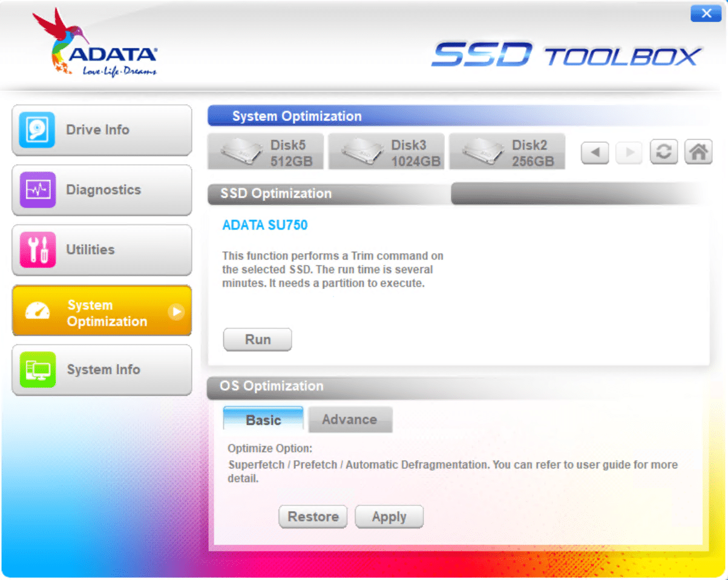This screenshot has height=580, width=728.
Task: Open the System Info section
Action: click(102, 370)
